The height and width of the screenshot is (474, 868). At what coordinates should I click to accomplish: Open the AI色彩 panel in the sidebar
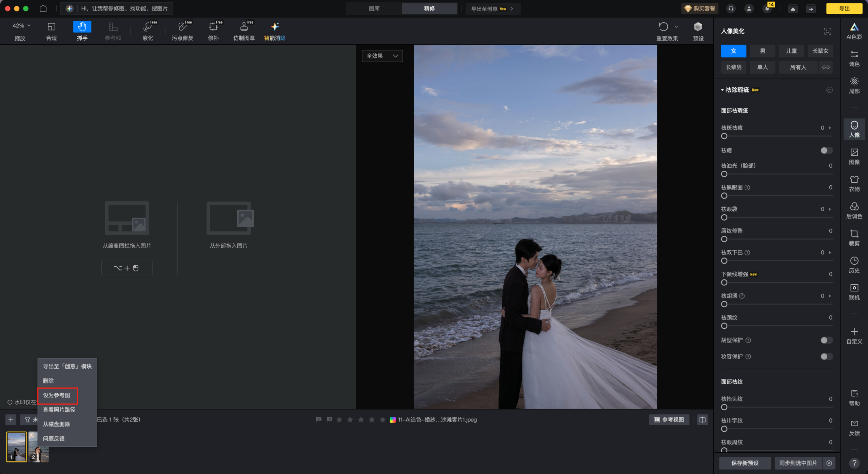click(854, 31)
